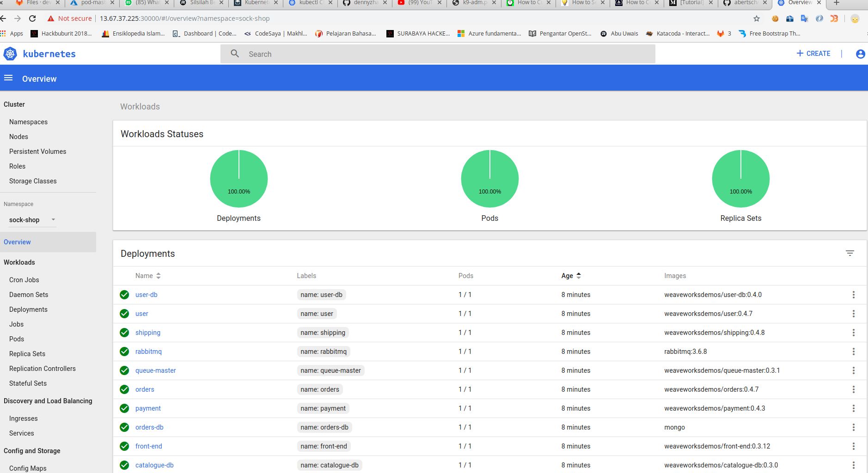Select Overview in sidebar
The width and height of the screenshot is (868, 473).
point(48,242)
